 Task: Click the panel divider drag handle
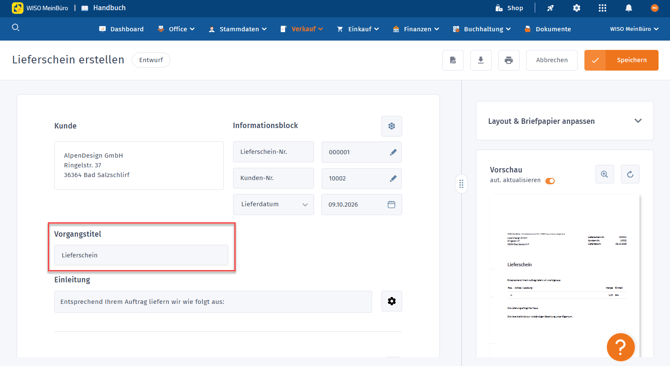tap(461, 184)
